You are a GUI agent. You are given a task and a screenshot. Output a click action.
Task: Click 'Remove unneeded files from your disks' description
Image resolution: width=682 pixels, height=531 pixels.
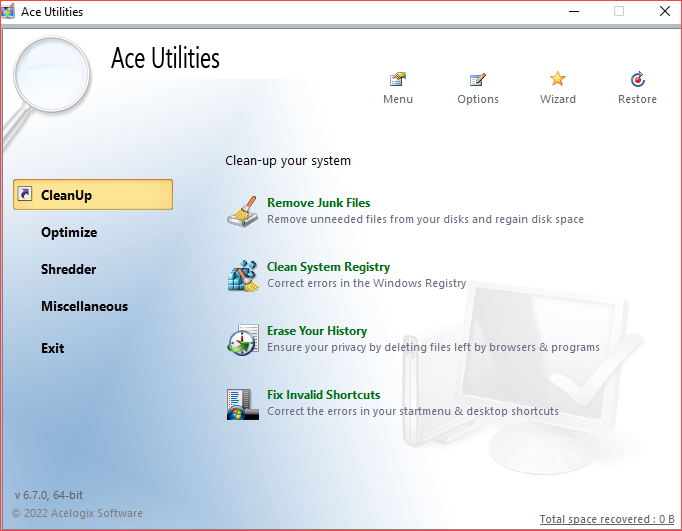(x=425, y=219)
